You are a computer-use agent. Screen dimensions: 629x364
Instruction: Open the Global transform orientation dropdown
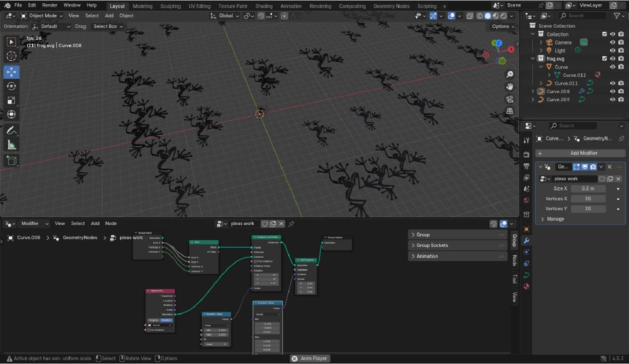225,16
